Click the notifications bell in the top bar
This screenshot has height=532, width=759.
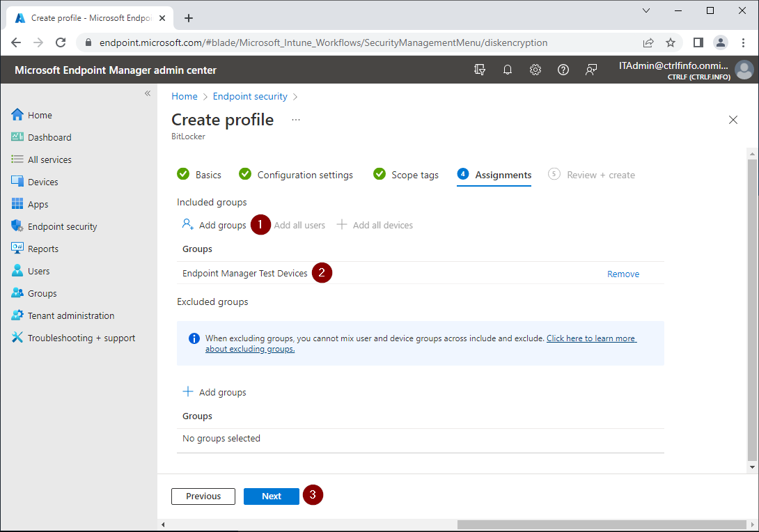[x=507, y=69]
